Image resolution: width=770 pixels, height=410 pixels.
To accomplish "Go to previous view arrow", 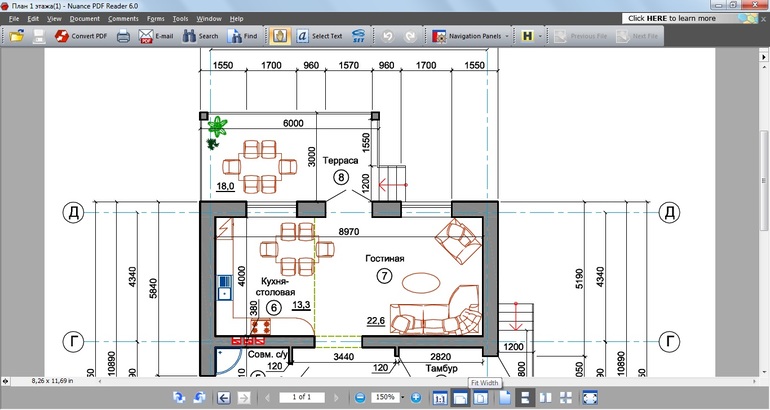I will pyautogui.click(x=223, y=398).
